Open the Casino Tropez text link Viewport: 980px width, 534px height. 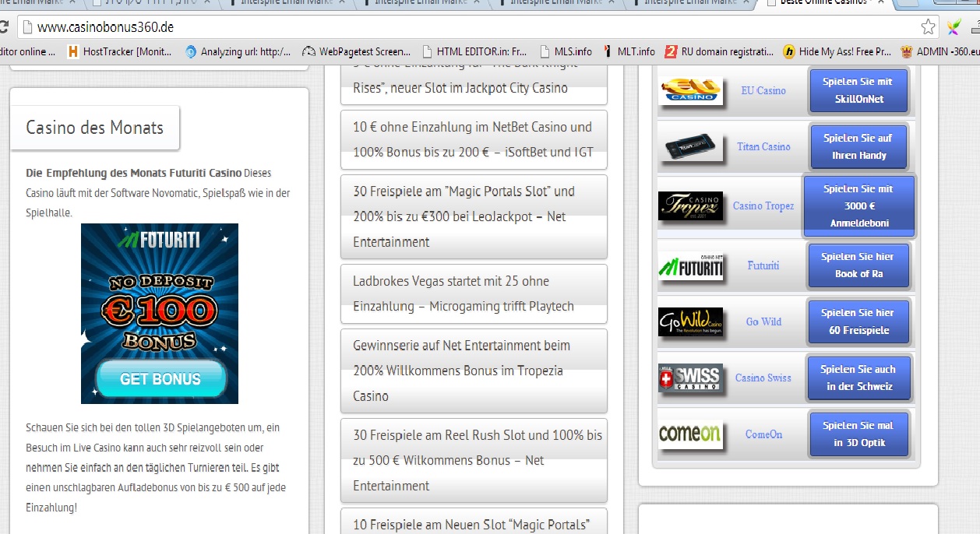click(x=763, y=206)
